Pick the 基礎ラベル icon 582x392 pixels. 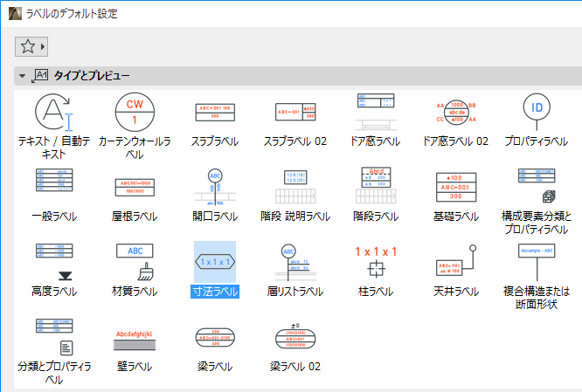click(x=456, y=187)
